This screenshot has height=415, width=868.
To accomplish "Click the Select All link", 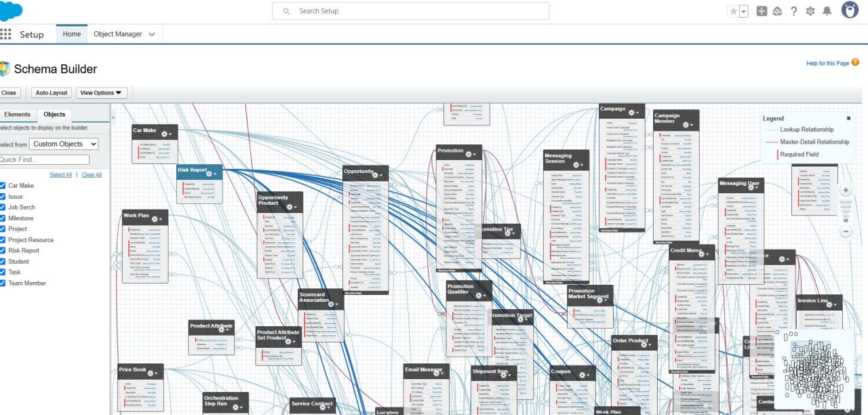I will click(x=60, y=174).
